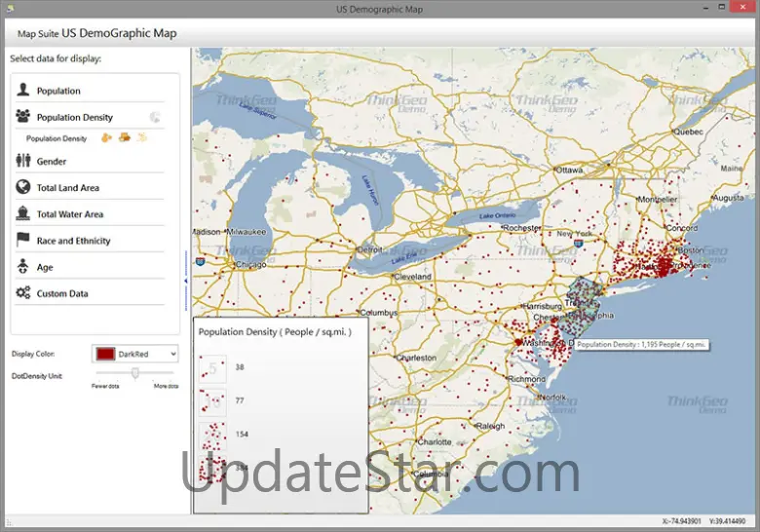Image resolution: width=760 pixels, height=532 pixels.
Task: Toggle the first orange style icon under Population Density
Action: 106,138
